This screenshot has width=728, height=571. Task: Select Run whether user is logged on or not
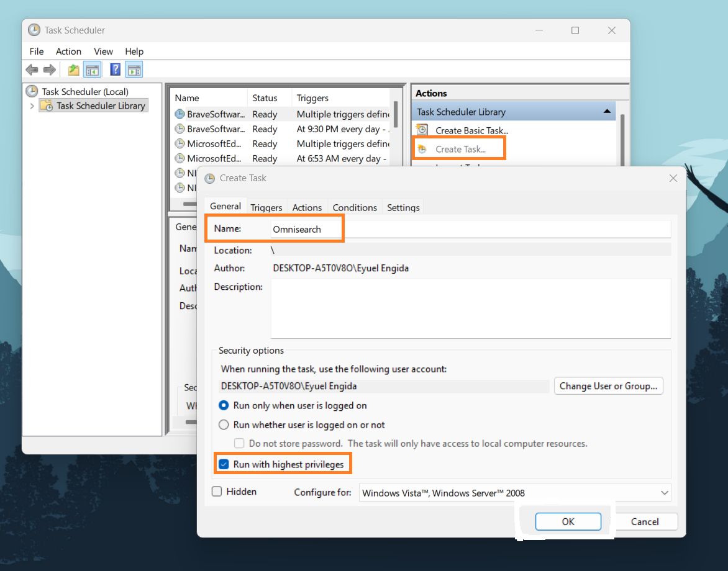pyautogui.click(x=224, y=425)
